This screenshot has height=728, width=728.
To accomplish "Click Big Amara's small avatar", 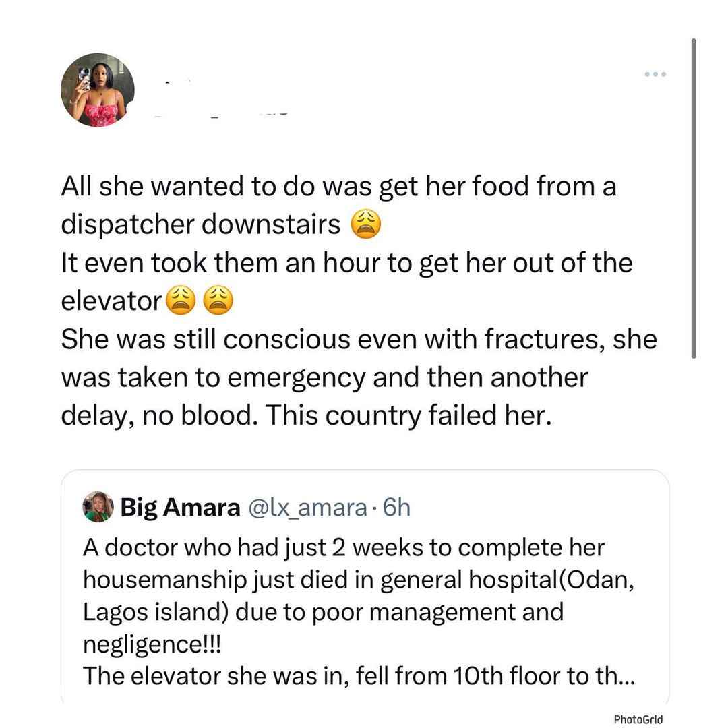I will coord(98,506).
